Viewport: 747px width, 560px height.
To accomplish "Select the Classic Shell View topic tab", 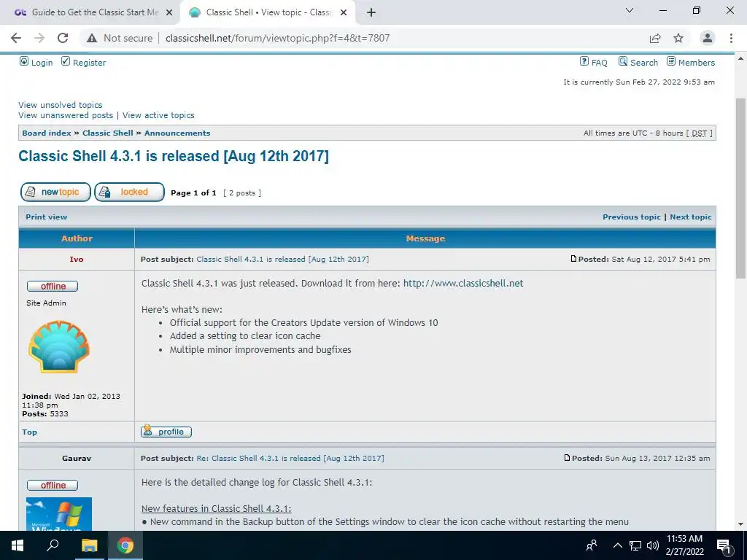I will 268,12.
